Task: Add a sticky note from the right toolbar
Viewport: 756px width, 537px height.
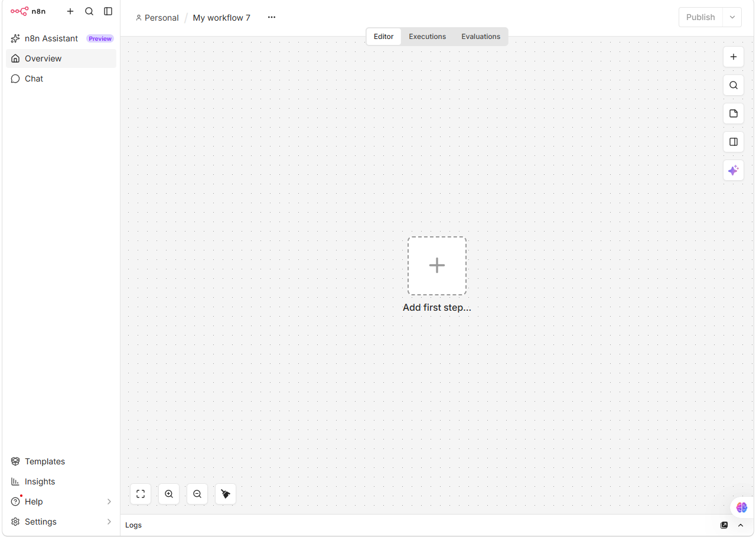Action: (x=734, y=113)
